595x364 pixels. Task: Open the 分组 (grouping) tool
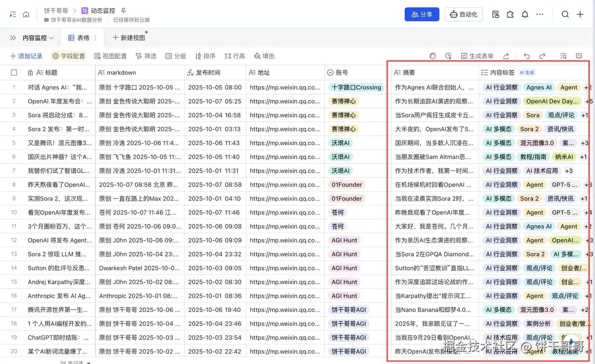pos(175,56)
